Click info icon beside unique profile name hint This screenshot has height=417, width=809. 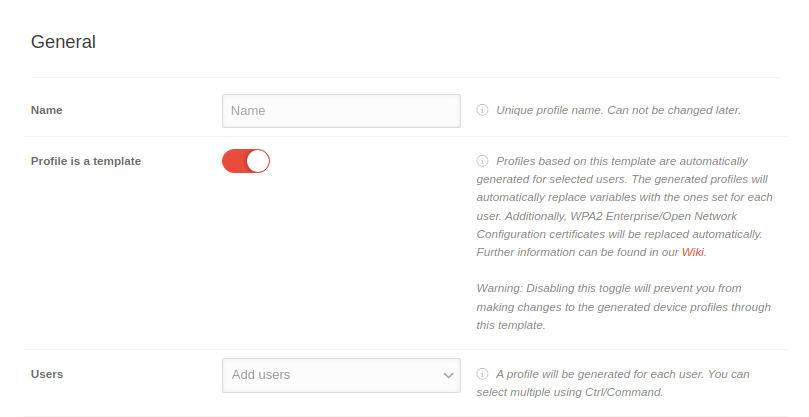point(482,110)
